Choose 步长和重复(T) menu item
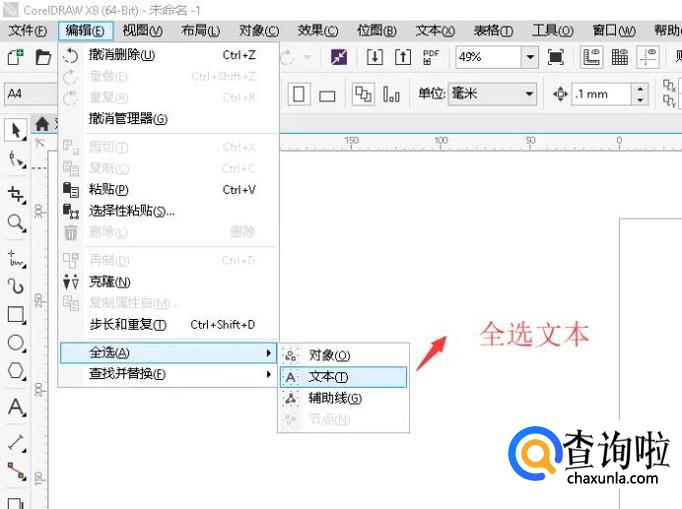 168,325
